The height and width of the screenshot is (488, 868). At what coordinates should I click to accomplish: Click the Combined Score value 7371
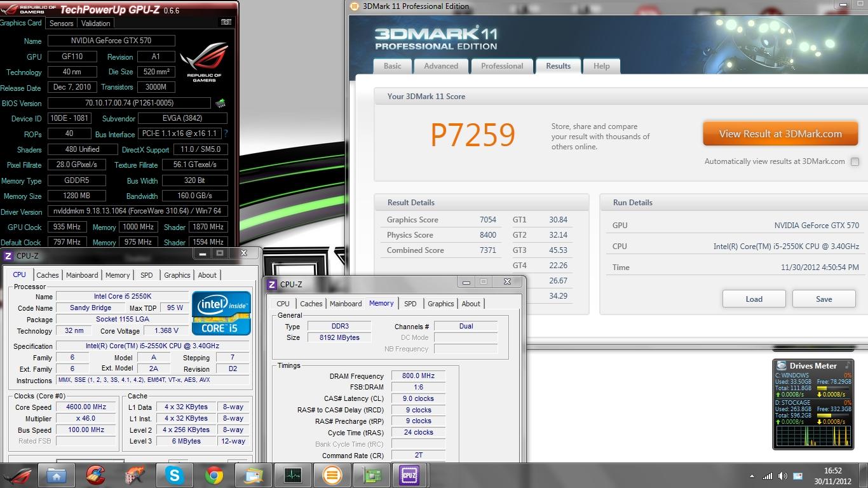click(x=487, y=250)
